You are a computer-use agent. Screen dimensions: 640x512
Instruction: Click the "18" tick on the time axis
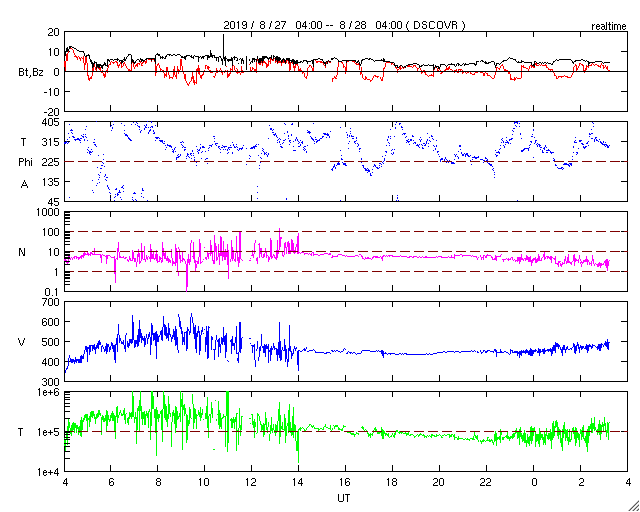[x=393, y=482]
